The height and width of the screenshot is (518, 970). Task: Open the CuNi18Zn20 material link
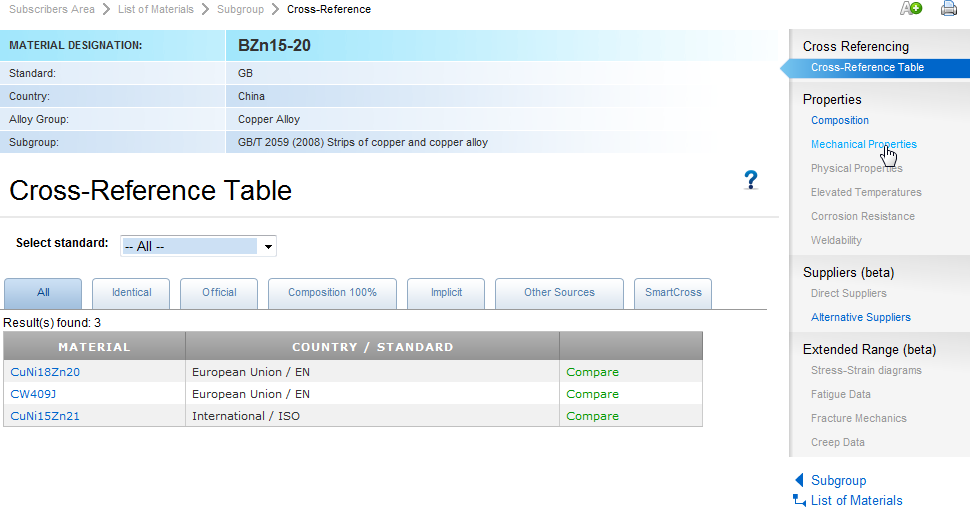[45, 372]
